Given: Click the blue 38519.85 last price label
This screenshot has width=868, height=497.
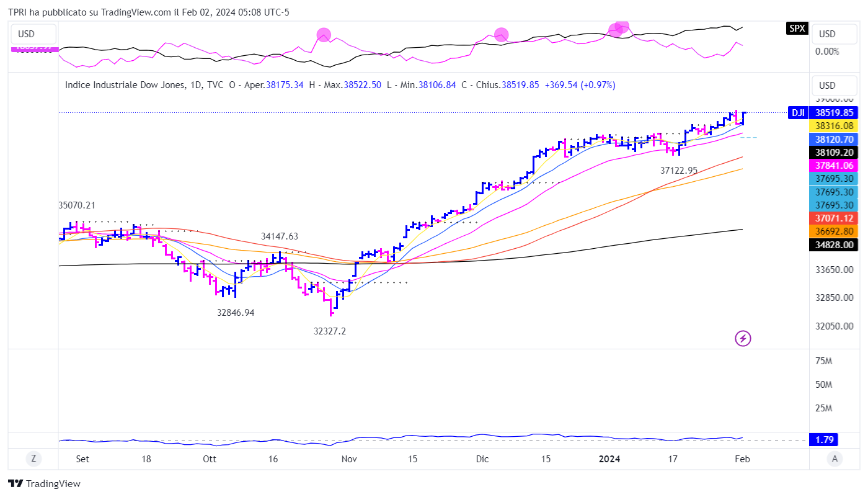Looking at the screenshot, I should (835, 113).
